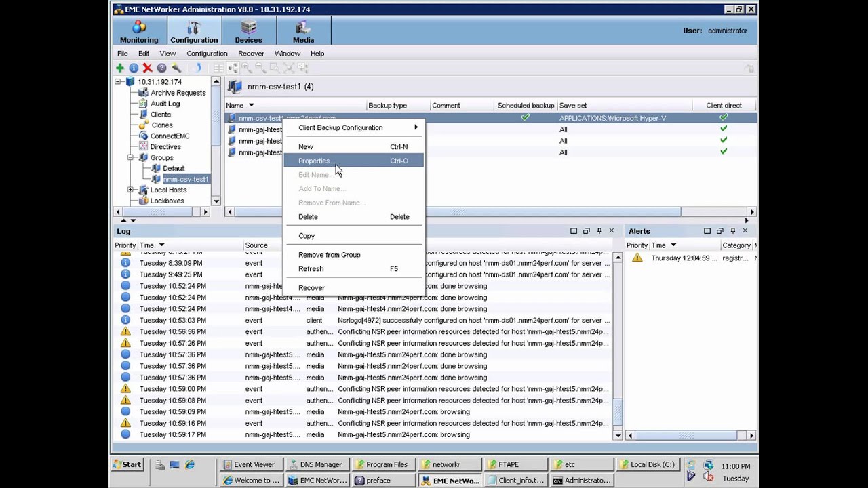The height and width of the screenshot is (488, 868).
Task: Select Clones node in the tree
Action: [x=161, y=125]
